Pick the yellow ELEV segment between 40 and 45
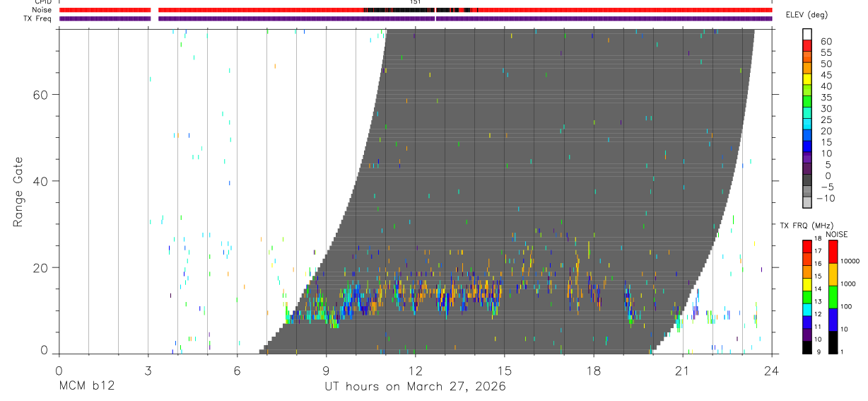 pos(807,79)
